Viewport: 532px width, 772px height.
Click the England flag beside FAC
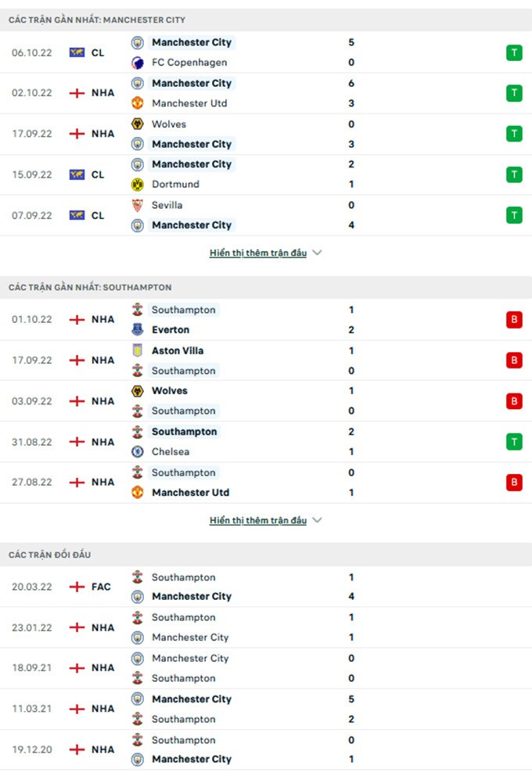pos(77,587)
